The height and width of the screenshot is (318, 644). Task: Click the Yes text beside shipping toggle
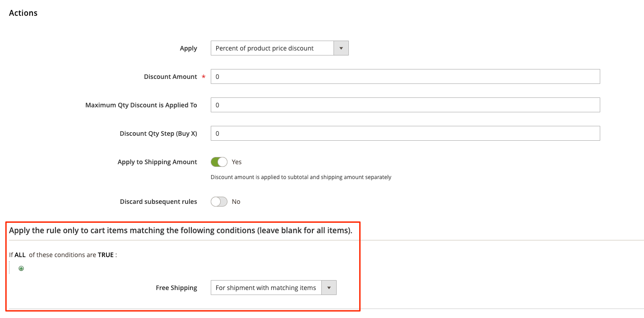click(x=236, y=162)
